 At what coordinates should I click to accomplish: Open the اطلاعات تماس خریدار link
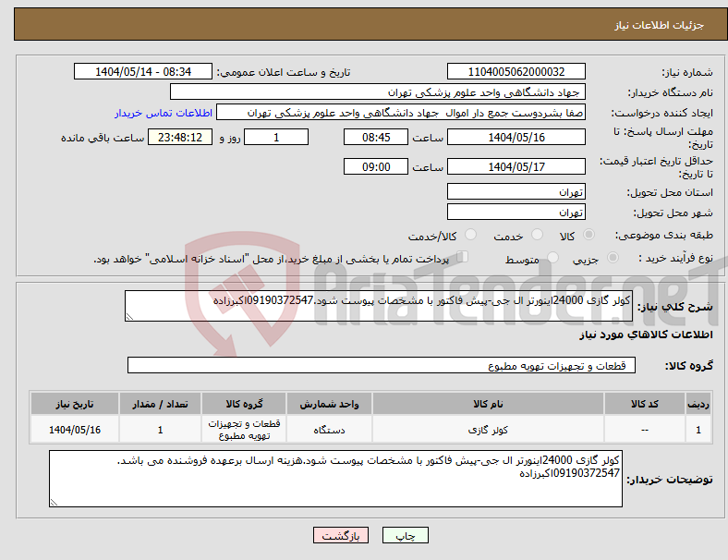click(x=164, y=113)
